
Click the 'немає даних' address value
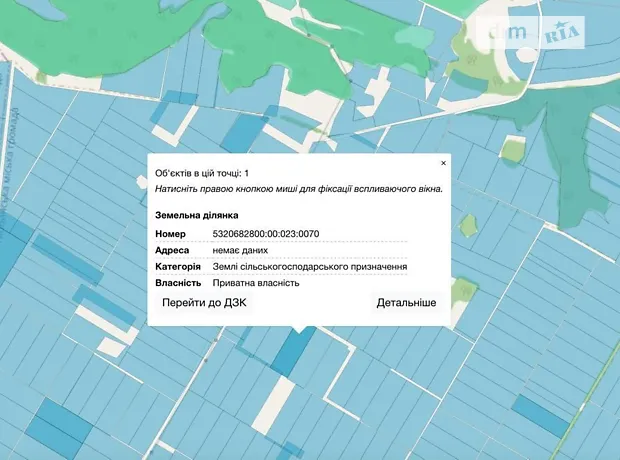coord(241,250)
